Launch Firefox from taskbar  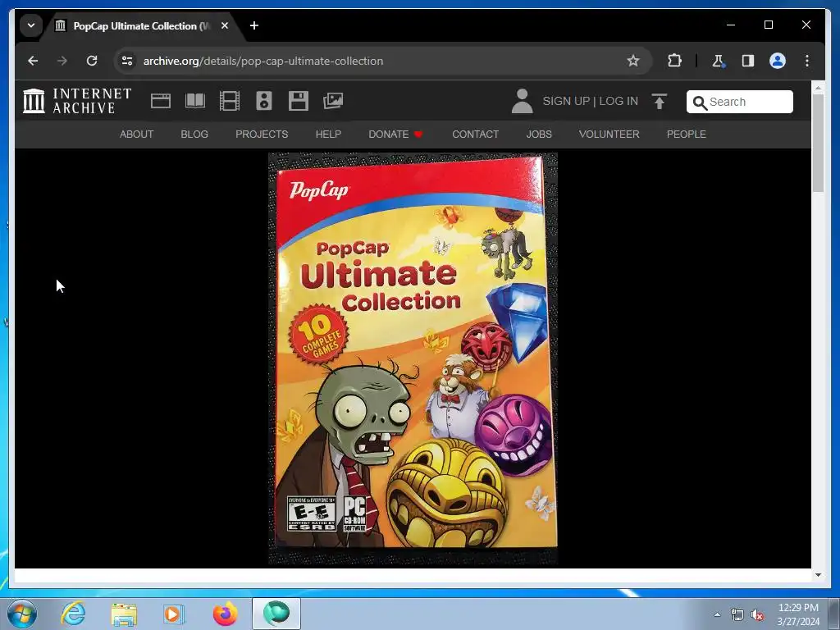(x=225, y=614)
